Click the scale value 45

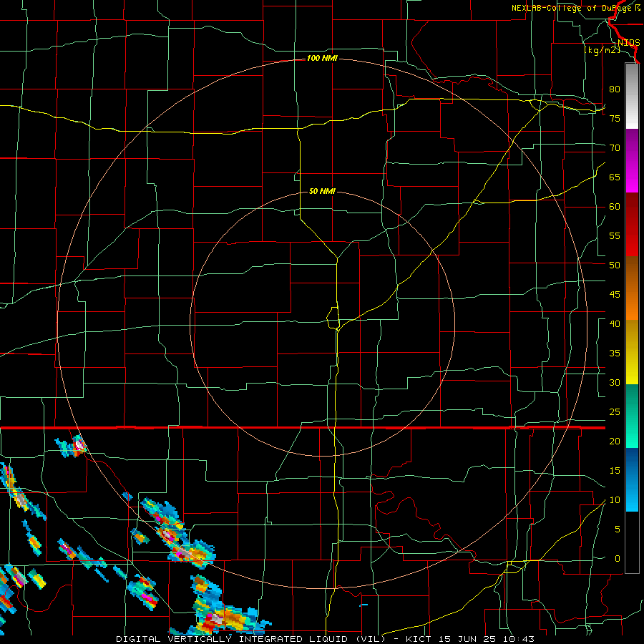(x=615, y=295)
